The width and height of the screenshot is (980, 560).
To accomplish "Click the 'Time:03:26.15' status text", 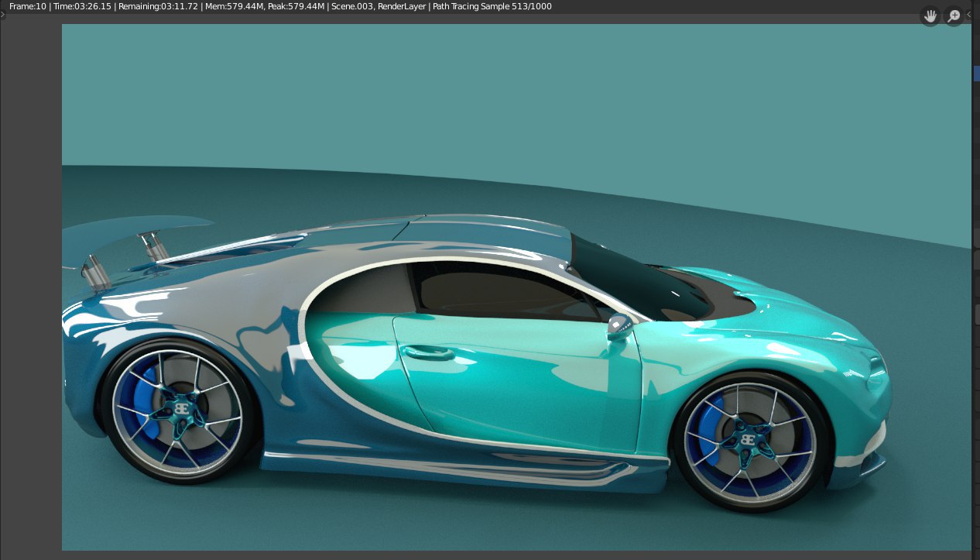I will tap(83, 6).
